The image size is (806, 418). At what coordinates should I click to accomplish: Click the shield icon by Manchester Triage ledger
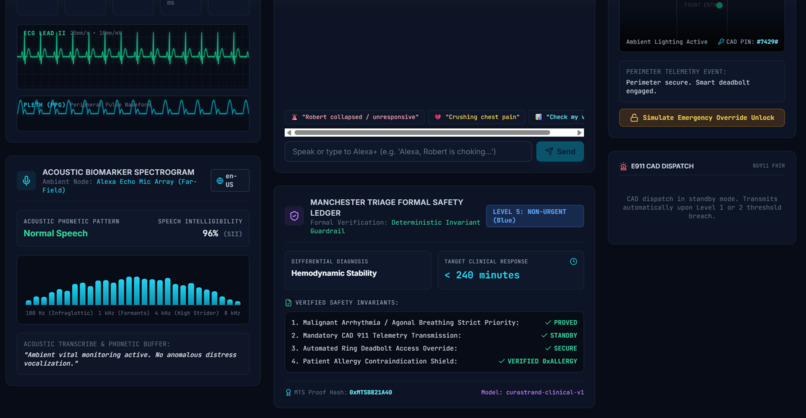click(294, 216)
